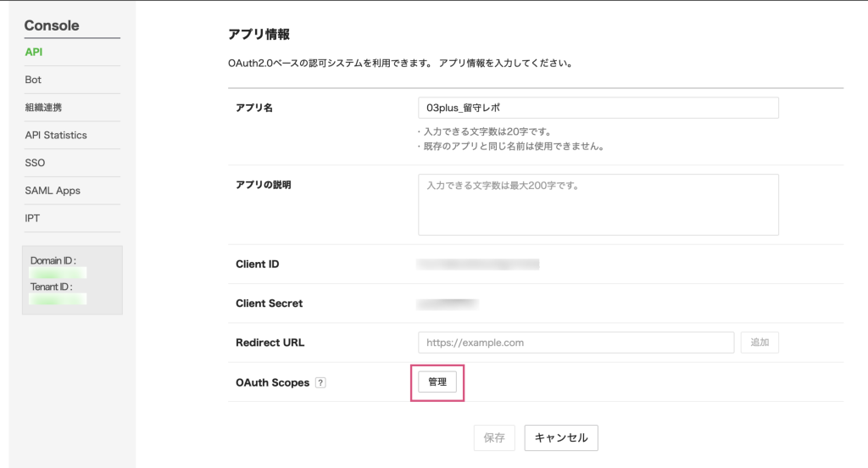
Task: Click the キャンセル button
Action: click(561, 437)
